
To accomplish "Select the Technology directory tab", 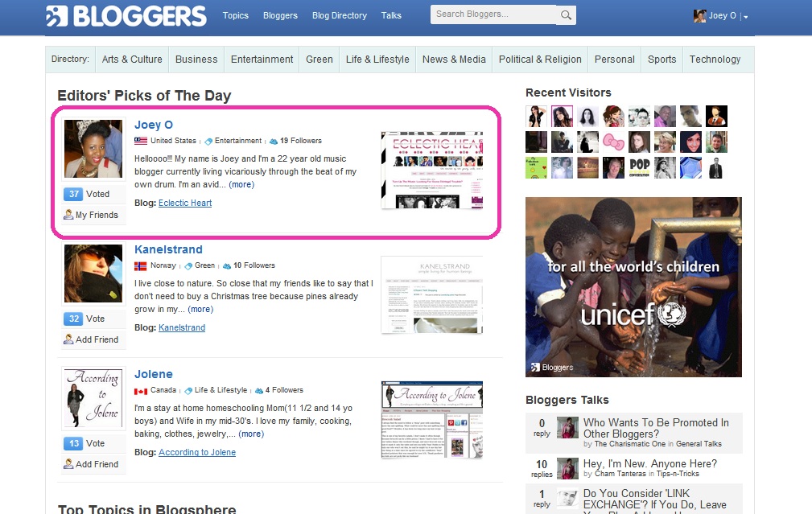I will pos(715,59).
